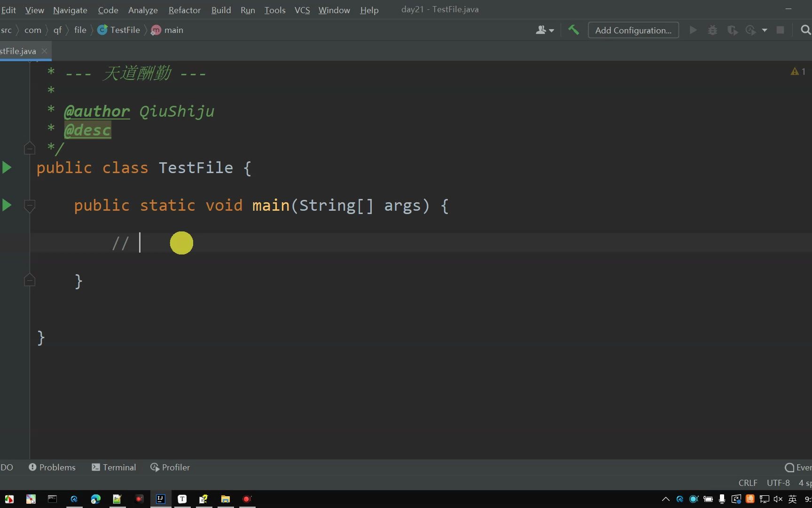This screenshot has height=508, width=812.
Task: Click the main method breadcrumb
Action: 167,30
